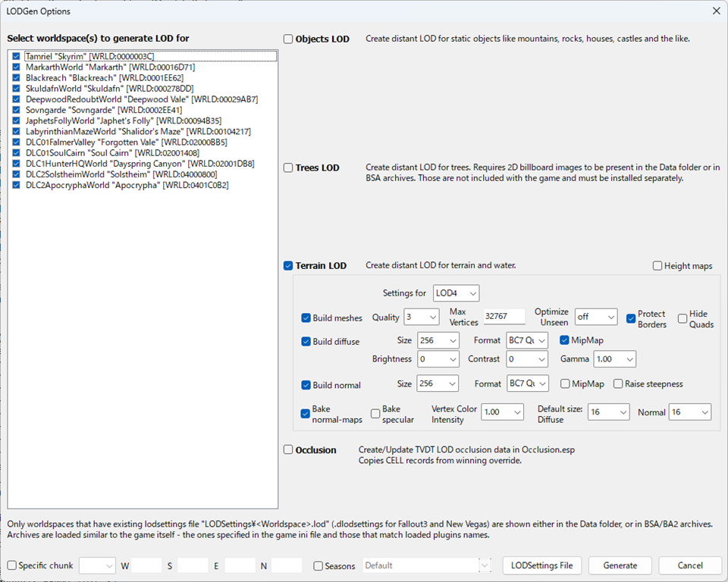Tick the Height maps checkbox

coord(657,265)
